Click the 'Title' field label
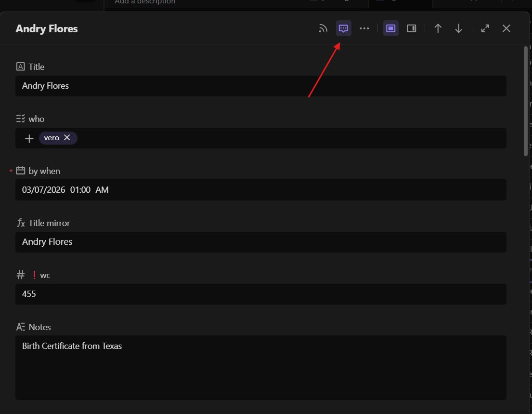Viewport: 532px width, 414px height. (36, 67)
